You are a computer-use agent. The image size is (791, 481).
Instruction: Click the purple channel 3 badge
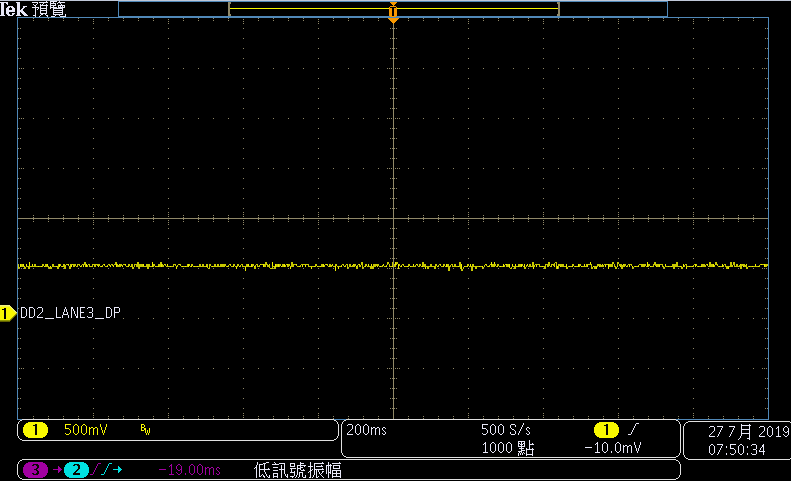coord(35,470)
